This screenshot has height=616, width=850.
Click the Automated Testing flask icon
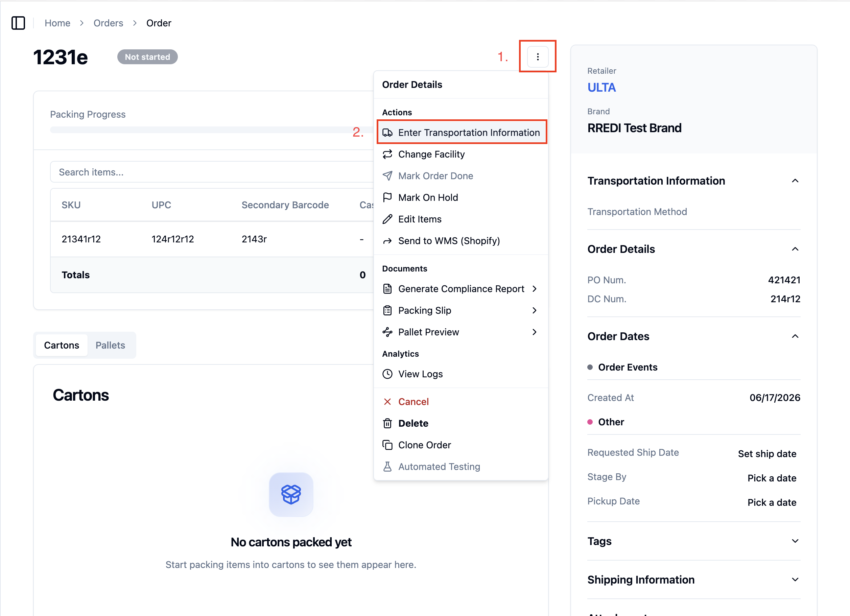tap(387, 467)
